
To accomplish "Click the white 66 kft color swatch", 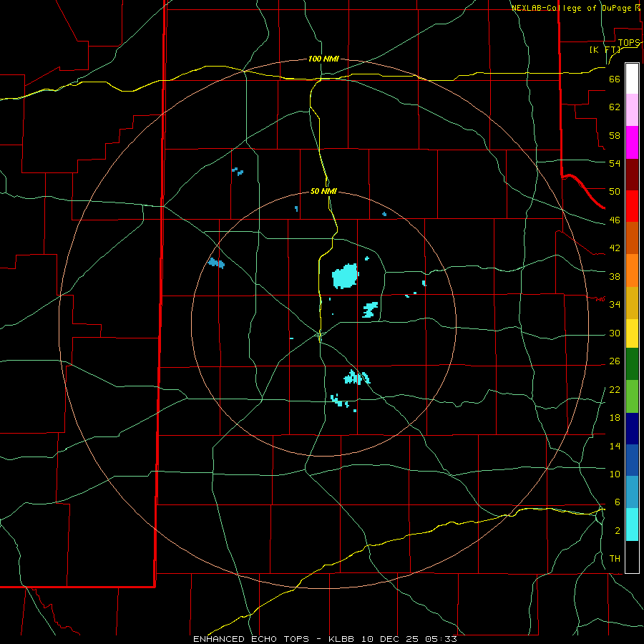I will tap(632, 79).
